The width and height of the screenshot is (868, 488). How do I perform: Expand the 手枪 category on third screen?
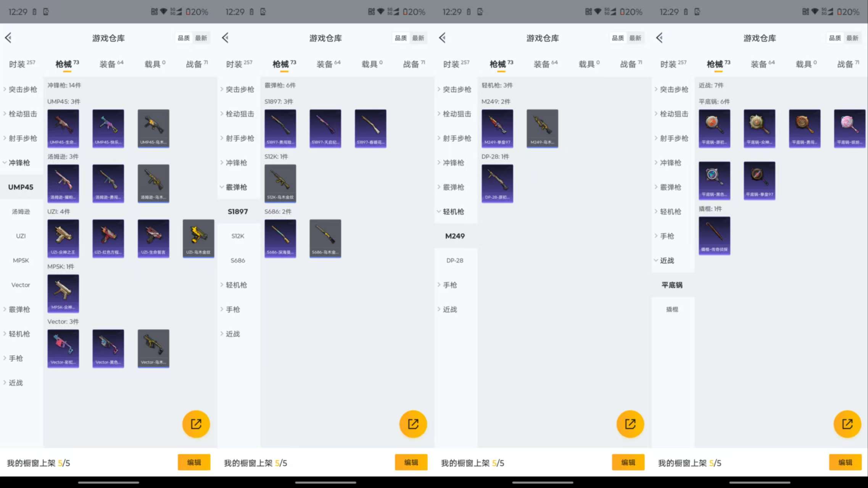[x=450, y=285]
